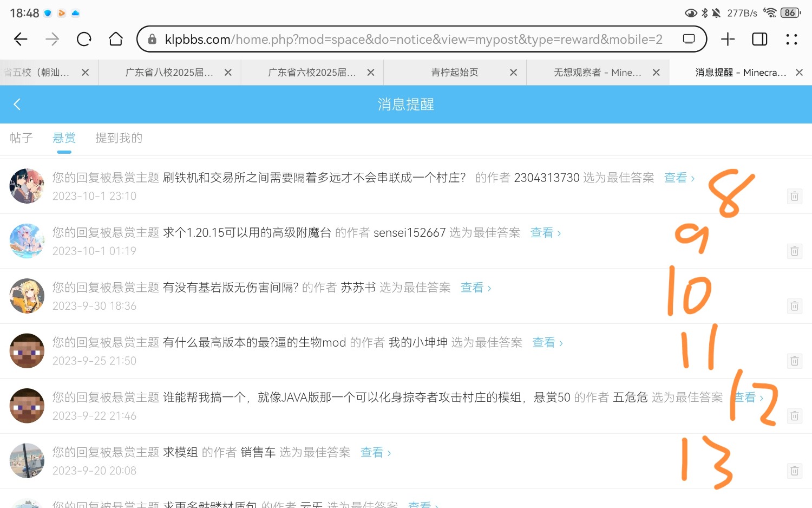Open a new tab with the plus icon

[x=728, y=39]
